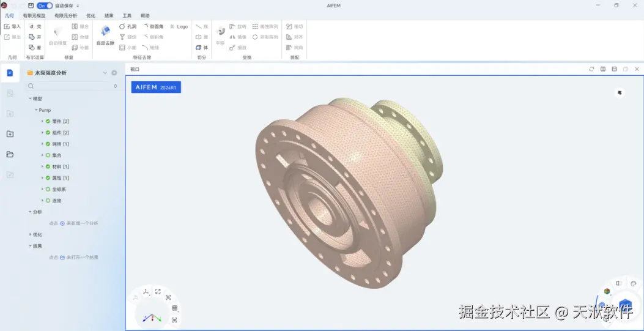644x331 pixels.
Task: Switch to the 有限元分析 ribbon tab
Action: [x=65, y=16]
